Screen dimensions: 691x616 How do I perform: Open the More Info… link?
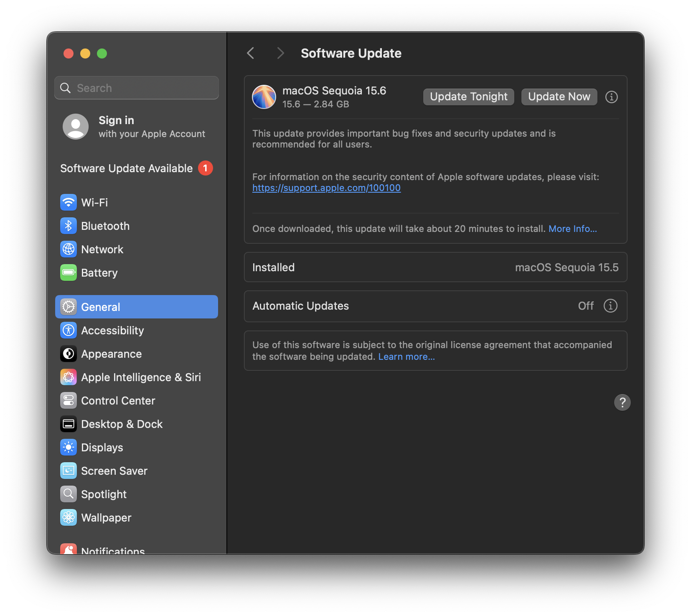coord(573,229)
